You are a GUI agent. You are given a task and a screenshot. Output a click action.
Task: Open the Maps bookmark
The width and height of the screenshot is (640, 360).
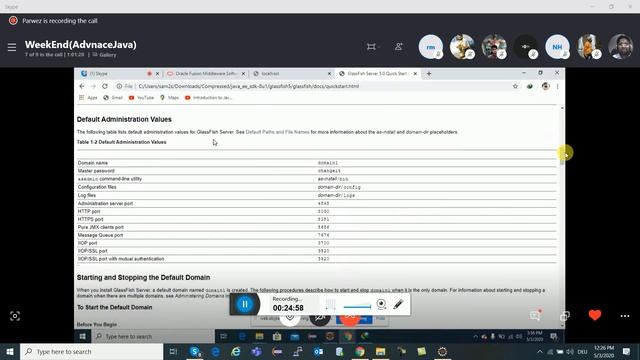169,98
